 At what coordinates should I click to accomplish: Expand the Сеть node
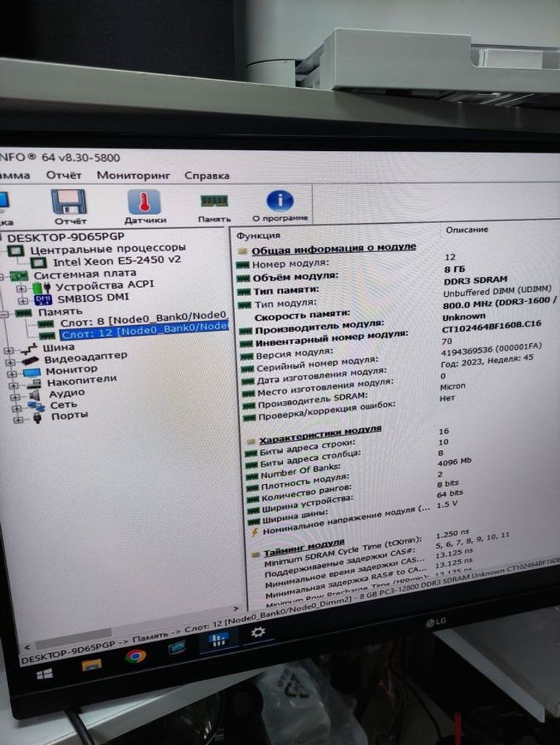pyautogui.click(x=17, y=409)
